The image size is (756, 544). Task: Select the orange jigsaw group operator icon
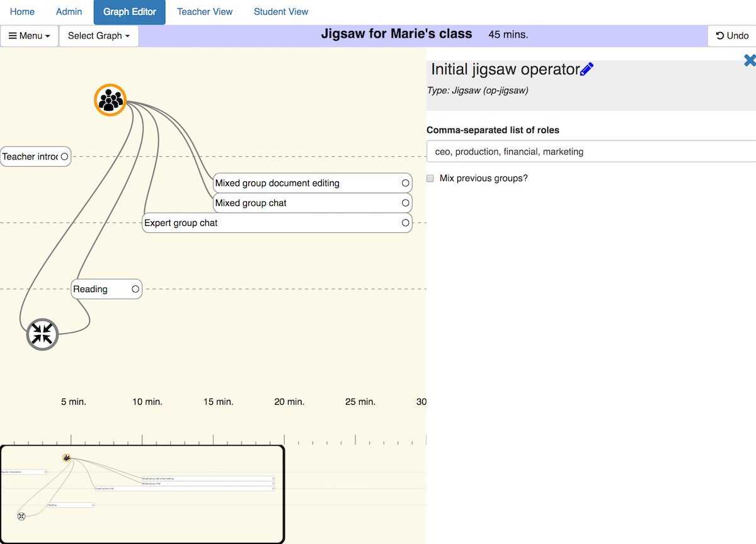pyautogui.click(x=110, y=100)
